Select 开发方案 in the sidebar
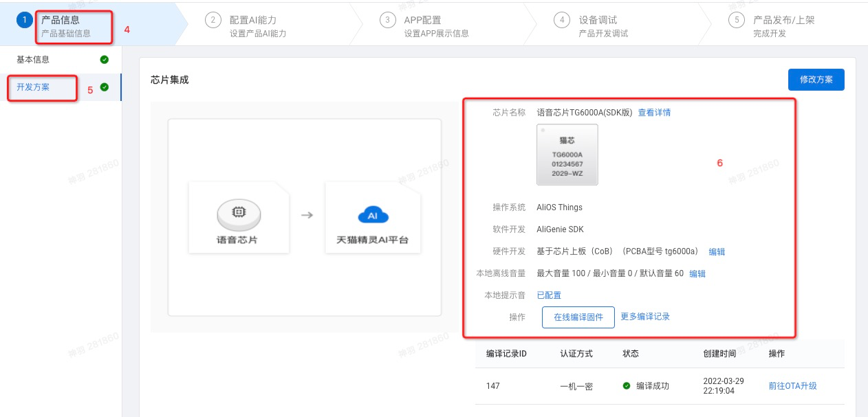The height and width of the screenshot is (417, 868). (x=33, y=87)
